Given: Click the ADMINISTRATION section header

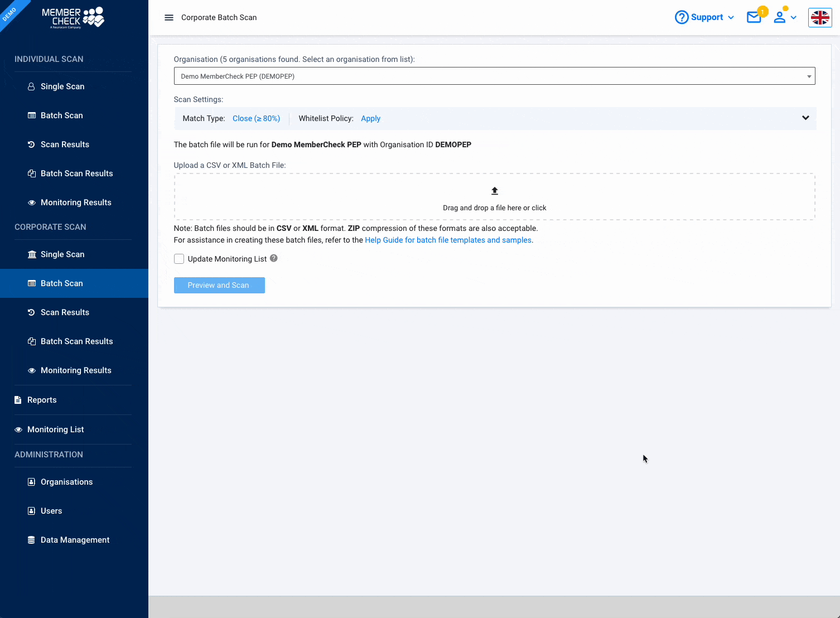Looking at the screenshot, I should tap(49, 455).
